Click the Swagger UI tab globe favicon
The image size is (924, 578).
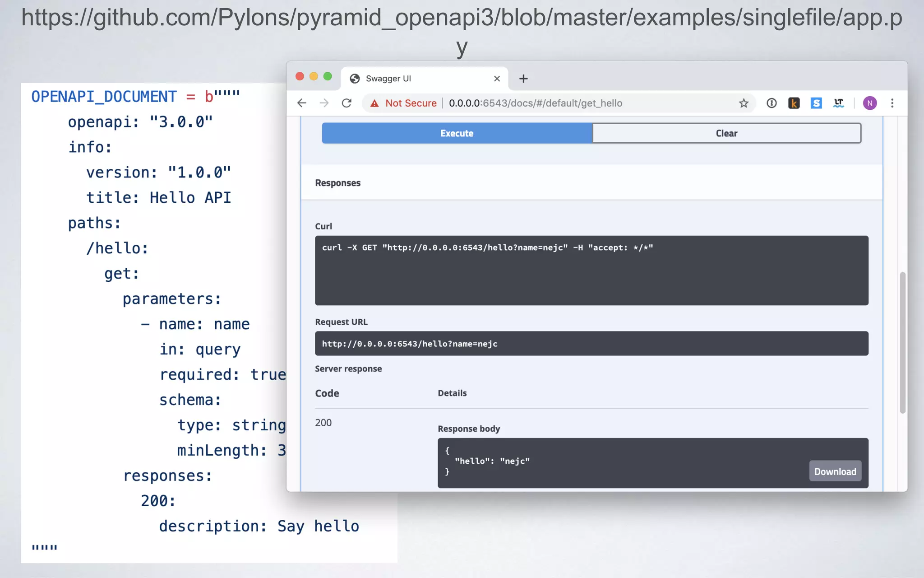pyautogui.click(x=355, y=79)
